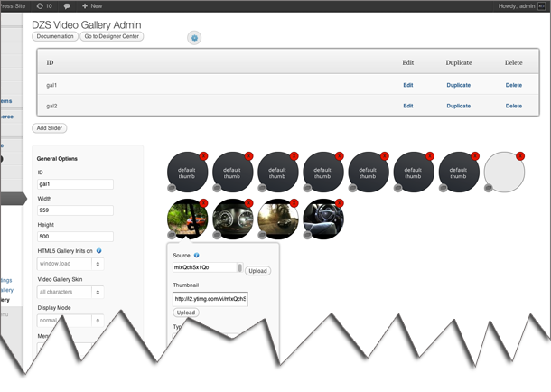Remove the car on sunlit road item

pos(294,203)
